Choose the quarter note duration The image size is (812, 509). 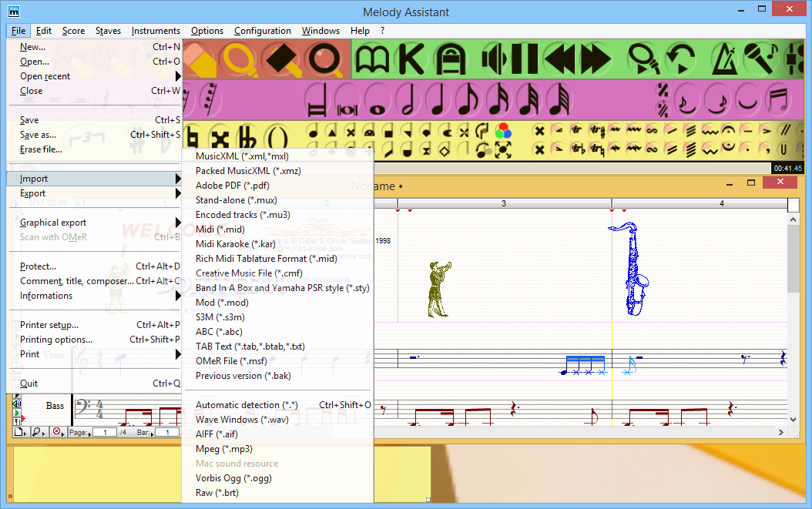[x=438, y=99]
